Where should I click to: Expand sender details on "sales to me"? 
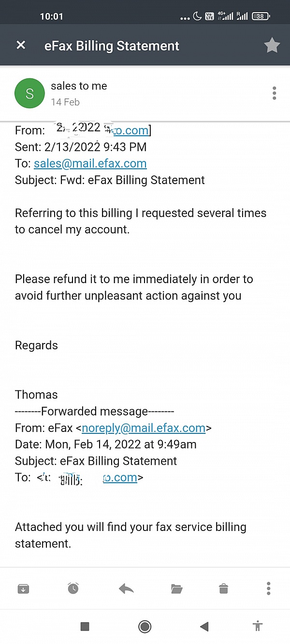(79, 86)
